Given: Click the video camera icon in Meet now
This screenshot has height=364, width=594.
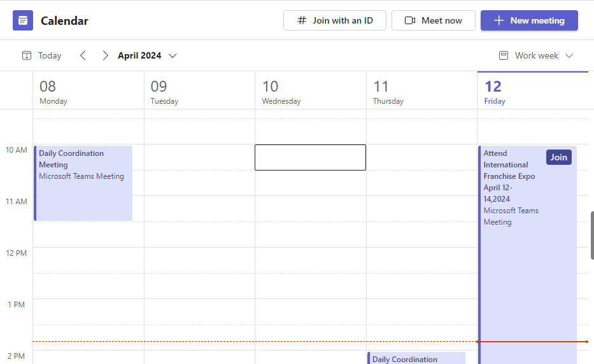Looking at the screenshot, I should (410, 20).
